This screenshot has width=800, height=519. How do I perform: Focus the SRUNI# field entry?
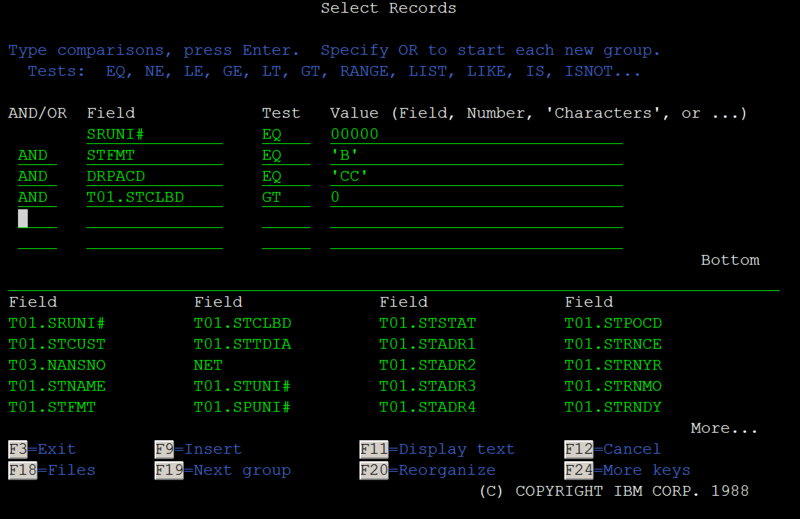point(155,135)
